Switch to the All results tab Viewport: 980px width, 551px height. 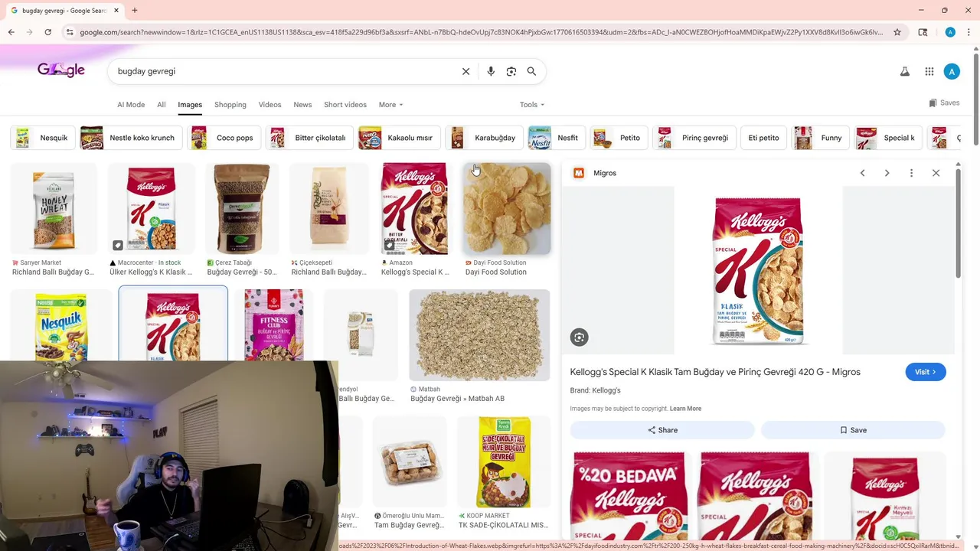click(162, 105)
